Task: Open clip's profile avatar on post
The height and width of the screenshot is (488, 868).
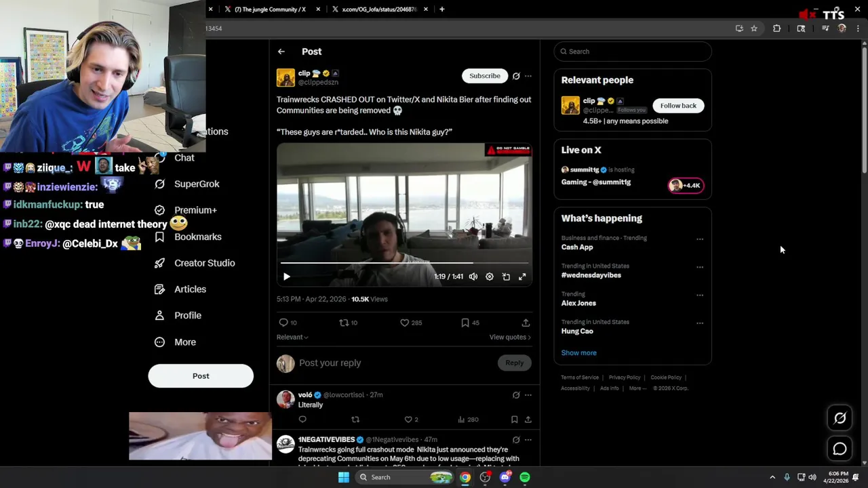Action: click(x=285, y=77)
